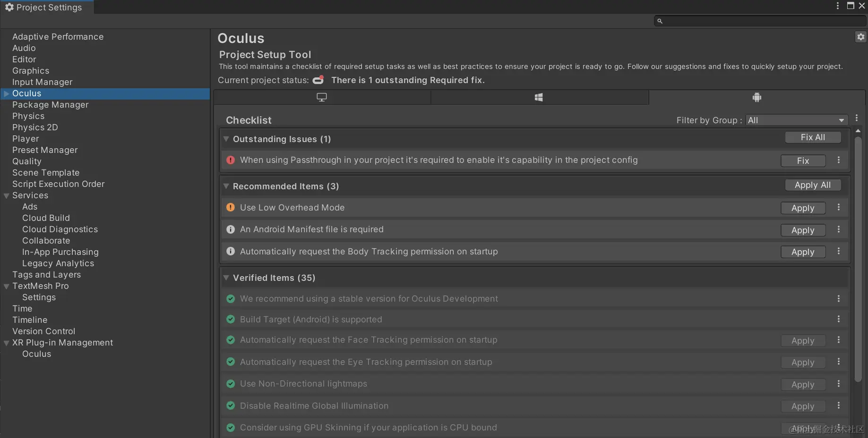Open options menu for Face Tracking row
868x438 pixels.
[x=839, y=340]
